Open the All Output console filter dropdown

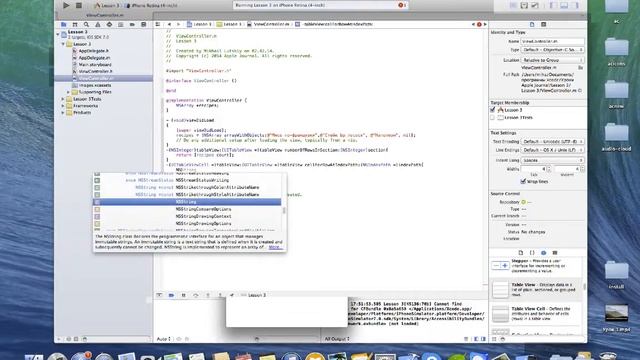click(337, 339)
